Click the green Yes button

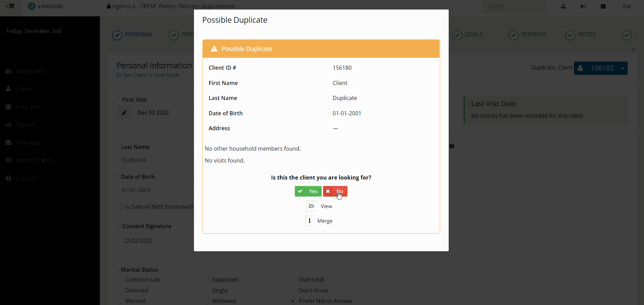(x=308, y=191)
